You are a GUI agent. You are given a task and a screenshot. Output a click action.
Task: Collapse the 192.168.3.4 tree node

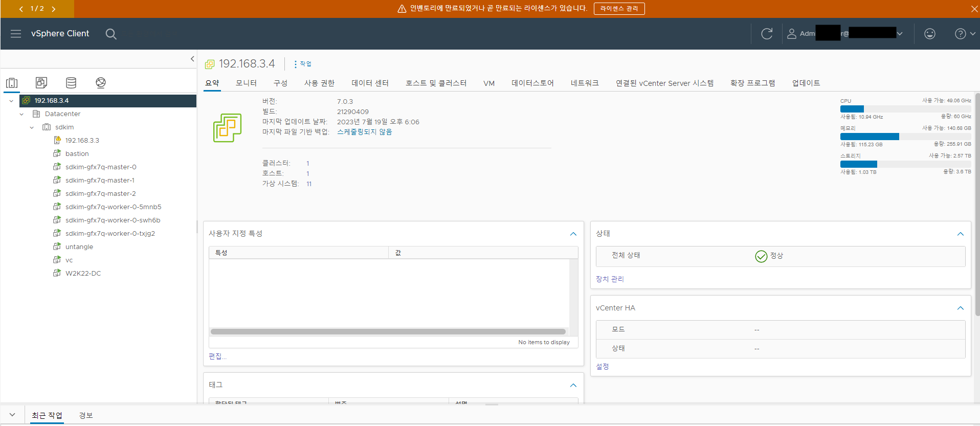click(11, 101)
